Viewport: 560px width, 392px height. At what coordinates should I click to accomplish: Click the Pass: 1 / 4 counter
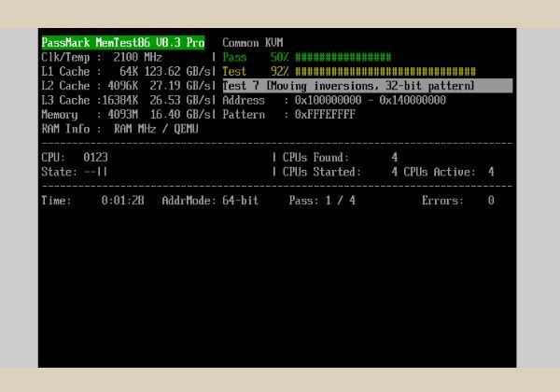point(322,201)
